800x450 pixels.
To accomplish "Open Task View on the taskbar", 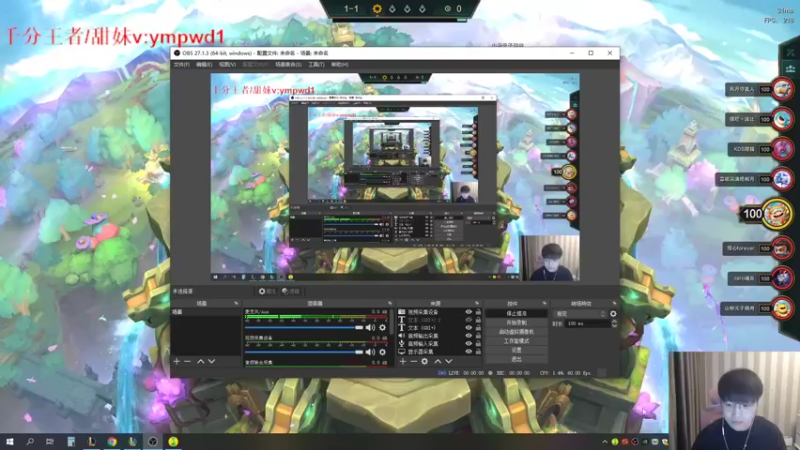I will (49, 441).
